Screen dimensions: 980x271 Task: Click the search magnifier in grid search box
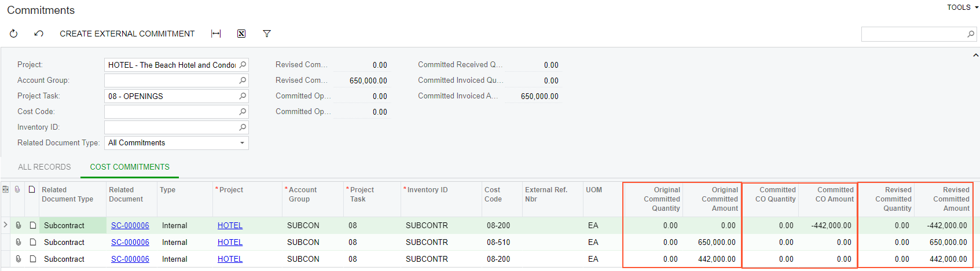click(x=971, y=34)
